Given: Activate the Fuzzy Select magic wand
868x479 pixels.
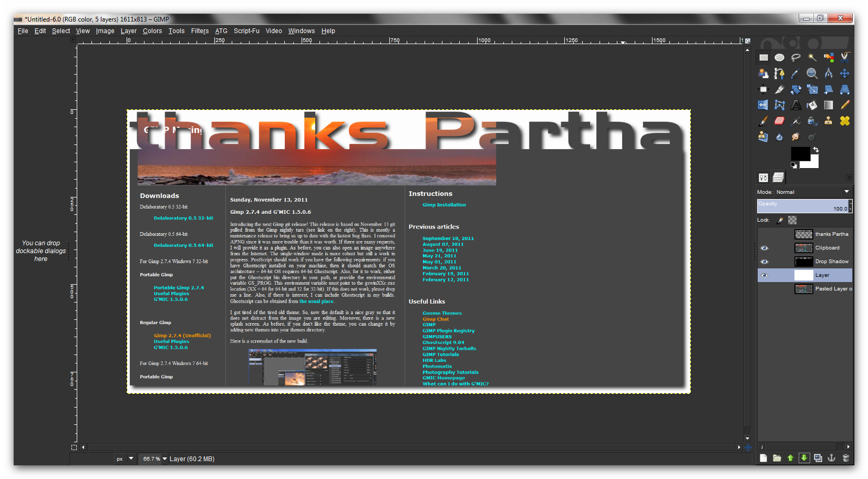Looking at the screenshot, I should pyautogui.click(x=812, y=58).
